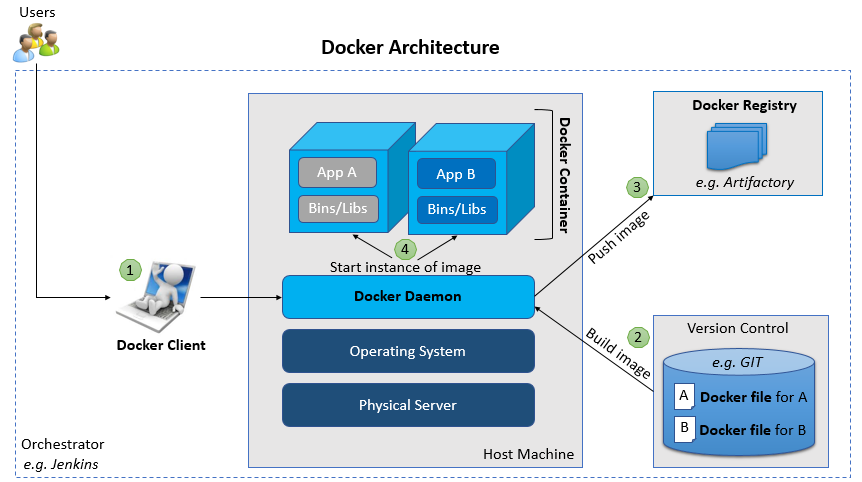Click the e.g. Artifactory text
This screenshot has height=482, width=862.
pos(745,182)
